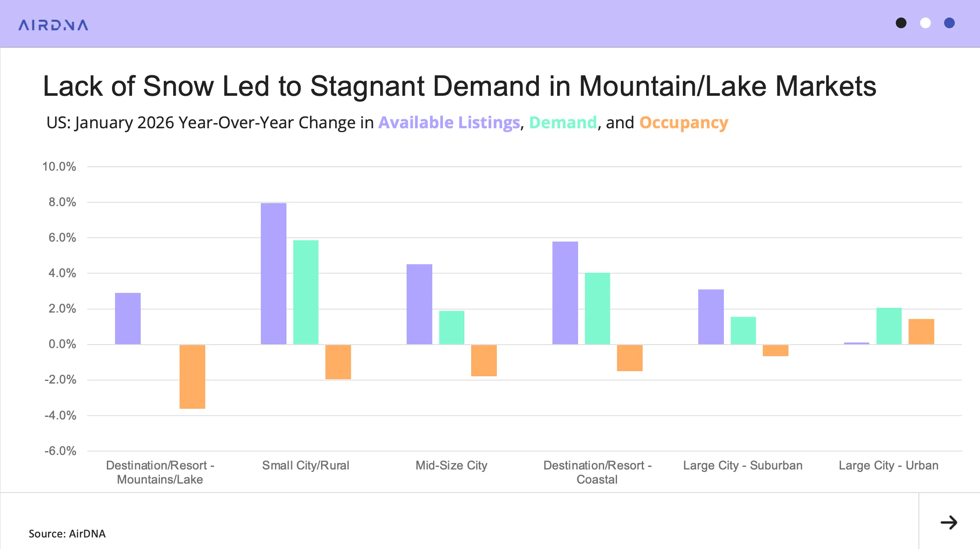Image resolution: width=980 pixels, height=549 pixels.
Task: Click the black dot in the header
Action: 901,23
